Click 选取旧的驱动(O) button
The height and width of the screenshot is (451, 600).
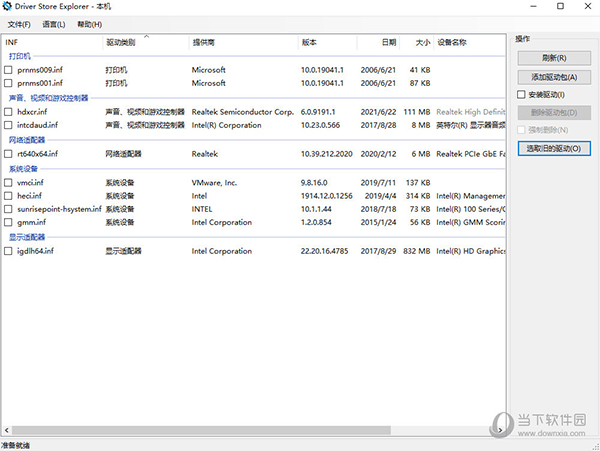point(555,148)
